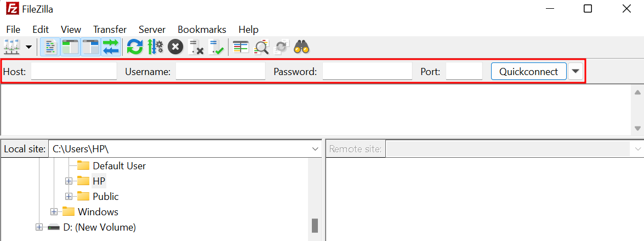The image size is (644, 241).
Task: Select the Windows folder in the tree
Action: (98, 211)
